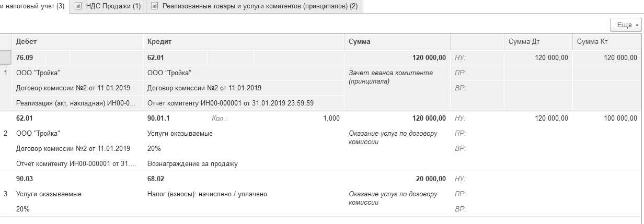Viewport: 644px width, 224px height.
Task: Click the Дебет column header
Action: [26, 42]
